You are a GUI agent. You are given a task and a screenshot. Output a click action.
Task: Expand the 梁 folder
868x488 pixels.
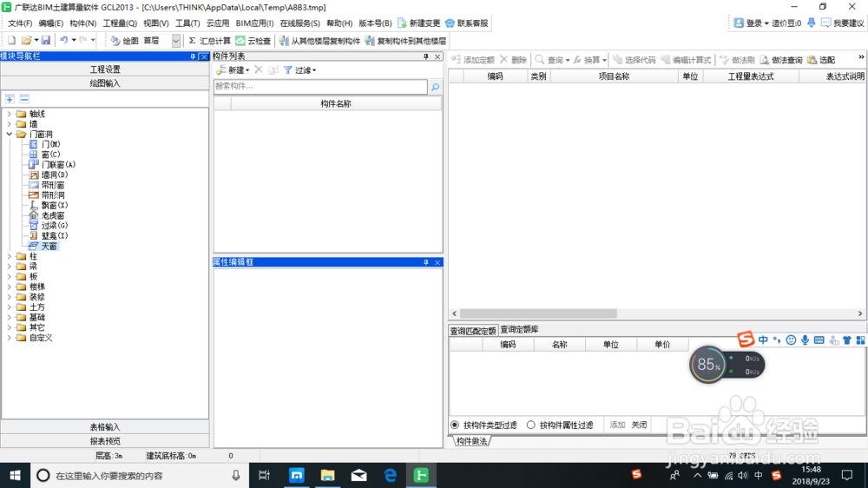click(9, 267)
